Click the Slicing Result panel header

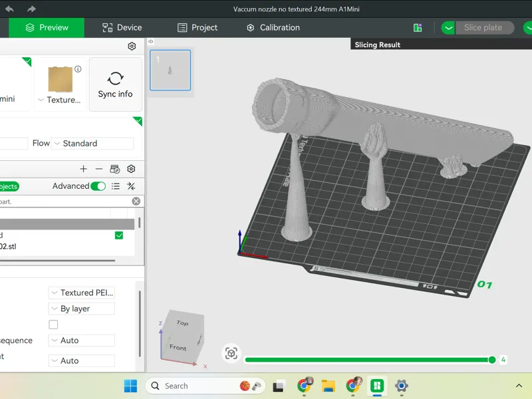(441, 44)
